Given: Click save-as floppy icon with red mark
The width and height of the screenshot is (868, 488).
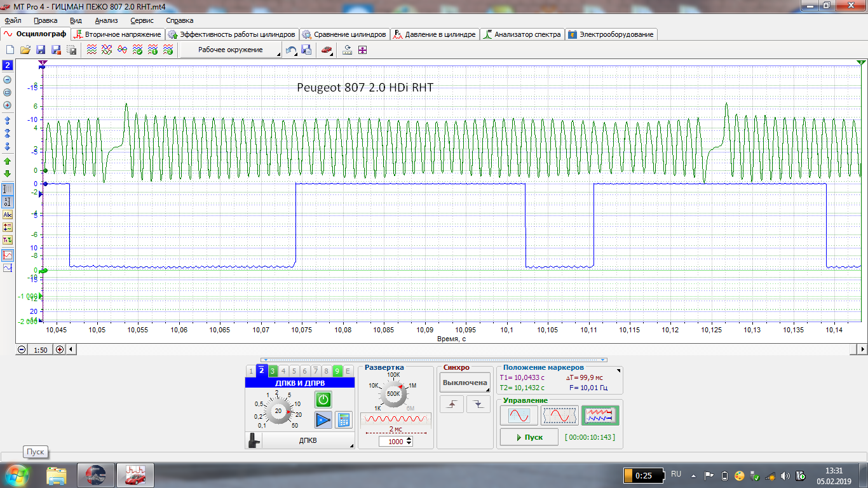Looking at the screenshot, I should tap(56, 50).
